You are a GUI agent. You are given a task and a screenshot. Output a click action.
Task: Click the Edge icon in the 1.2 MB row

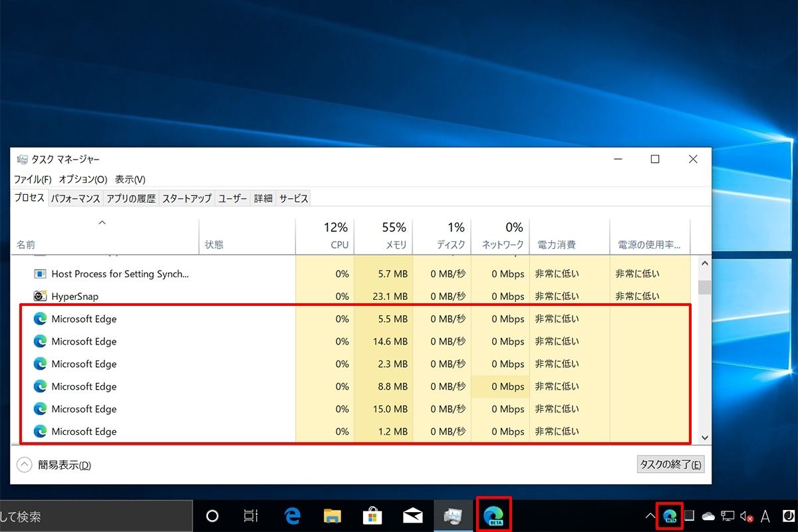tap(40, 432)
